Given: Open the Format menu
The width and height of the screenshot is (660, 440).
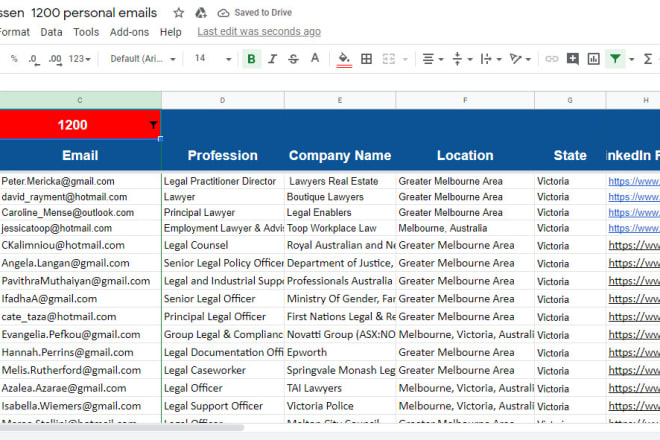Looking at the screenshot, I should pyautogui.click(x=14, y=32).
